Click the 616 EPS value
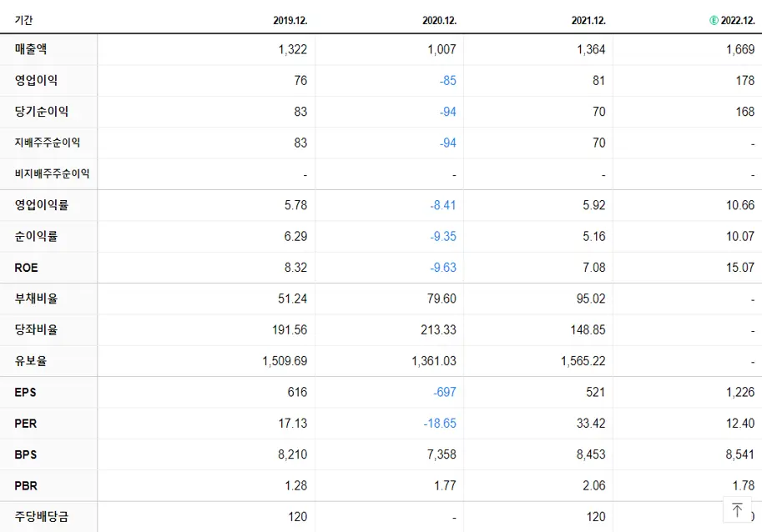The height and width of the screenshot is (532, 762). click(297, 392)
